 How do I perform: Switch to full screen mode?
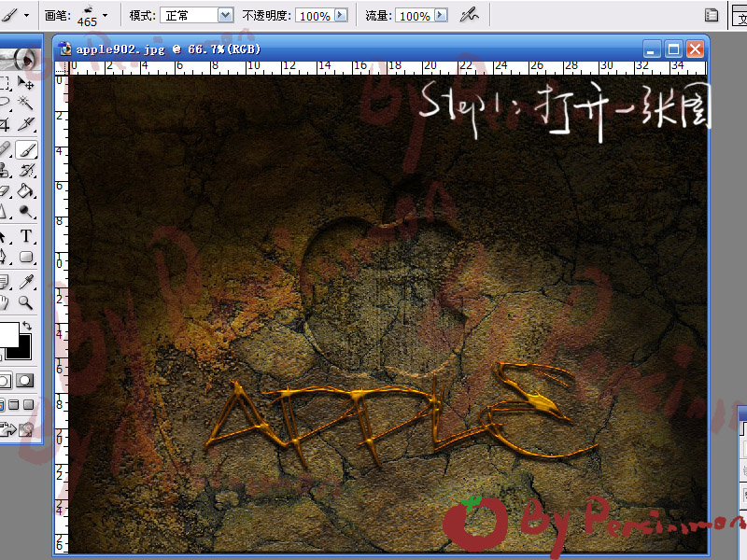tap(29, 405)
